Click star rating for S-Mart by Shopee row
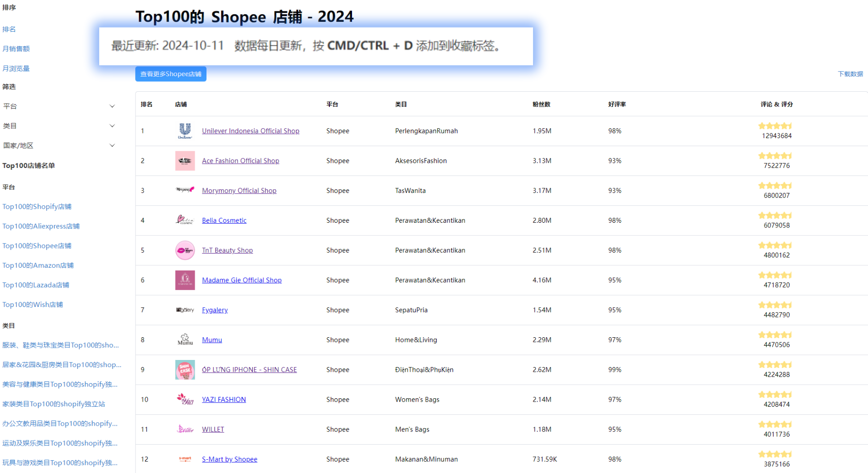This screenshot has height=473, width=868. pos(775,454)
